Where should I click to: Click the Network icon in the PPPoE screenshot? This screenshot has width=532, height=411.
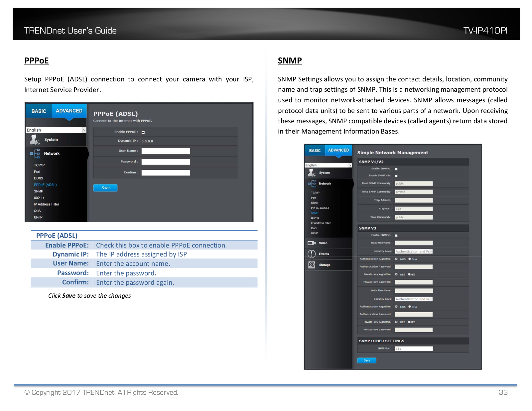click(35, 154)
